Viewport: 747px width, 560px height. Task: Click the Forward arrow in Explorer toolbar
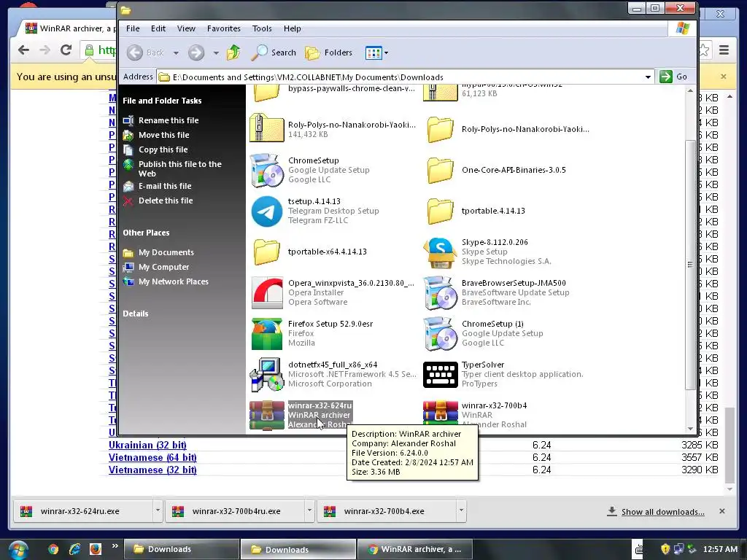tap(196, 52)
